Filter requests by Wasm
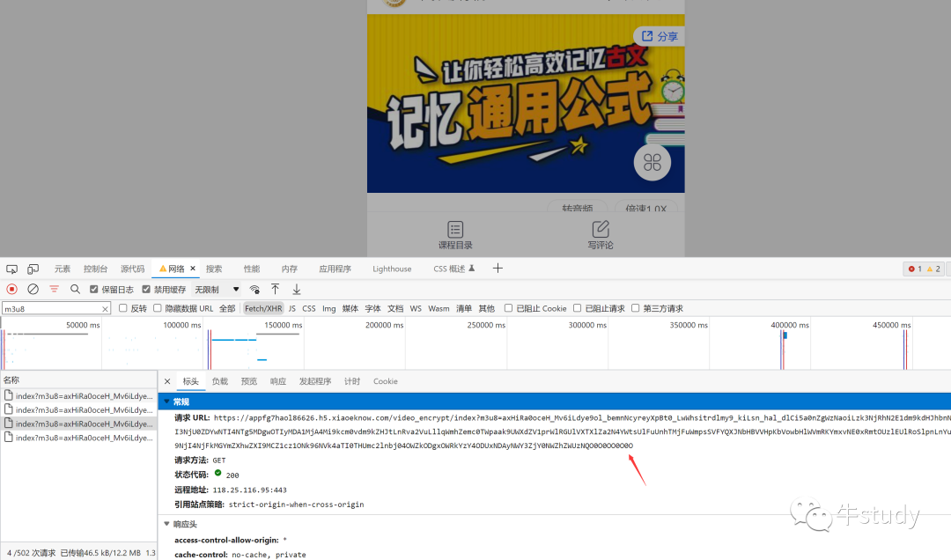Screen dimensions: 951x560 [x=439, y=308]
